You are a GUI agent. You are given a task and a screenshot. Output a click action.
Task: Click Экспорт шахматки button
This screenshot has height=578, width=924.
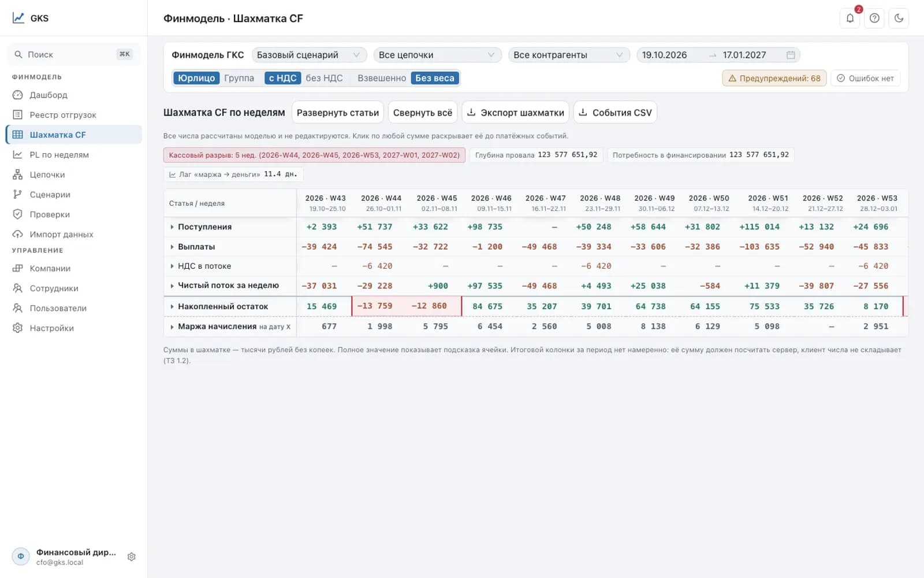(x=515, y=112)
